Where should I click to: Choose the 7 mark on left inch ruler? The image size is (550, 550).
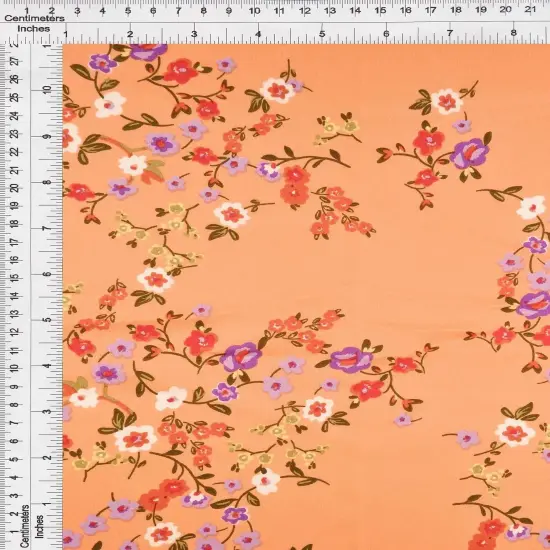click(48, 228)
